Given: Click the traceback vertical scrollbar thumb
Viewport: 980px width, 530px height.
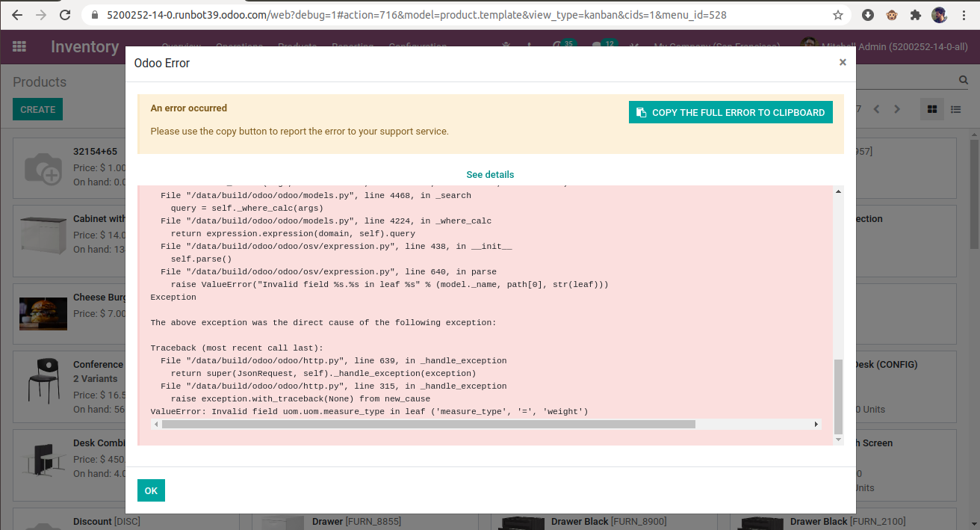Looking at the screenshot, I should pos(838,396).
